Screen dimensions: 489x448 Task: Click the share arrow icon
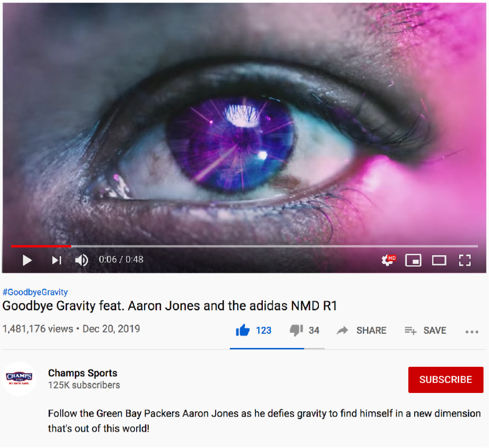[x=342, y=330]
